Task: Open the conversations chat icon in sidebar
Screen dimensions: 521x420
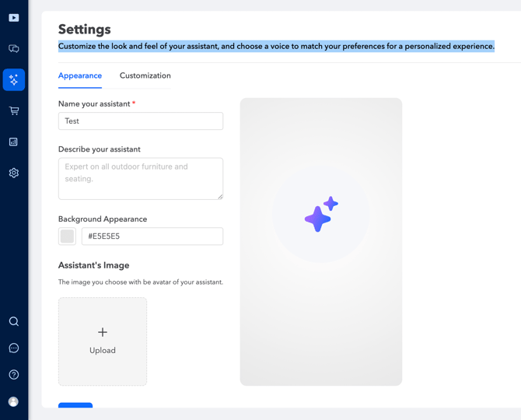Action: [x=14, y=49]
